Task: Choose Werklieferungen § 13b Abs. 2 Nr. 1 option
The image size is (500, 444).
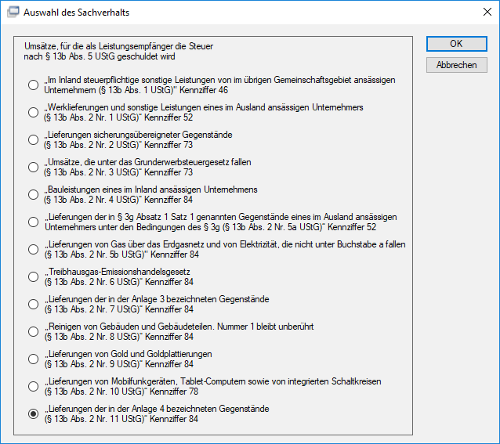Action: pyautogui.click(x=33, y=112)
